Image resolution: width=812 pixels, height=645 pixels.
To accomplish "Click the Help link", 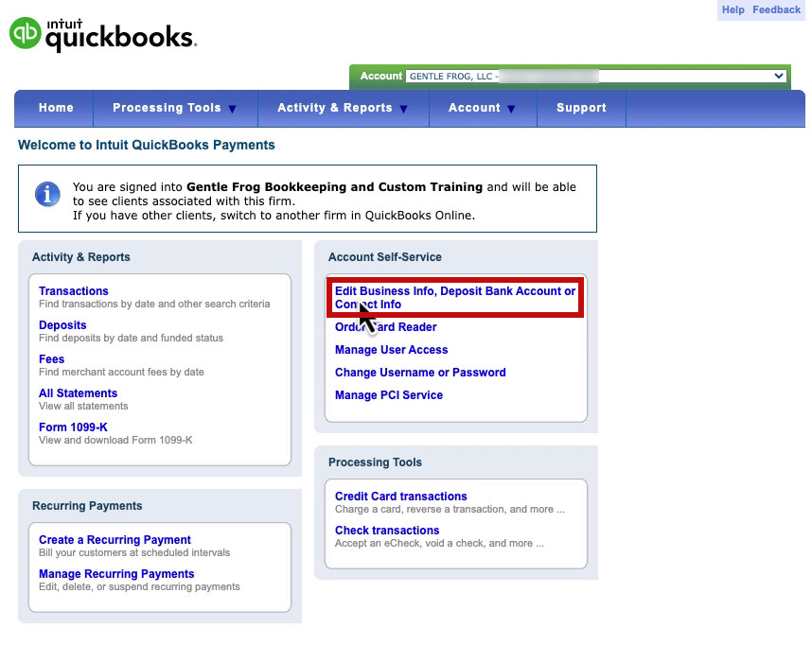I will click(x=733, y=9).
